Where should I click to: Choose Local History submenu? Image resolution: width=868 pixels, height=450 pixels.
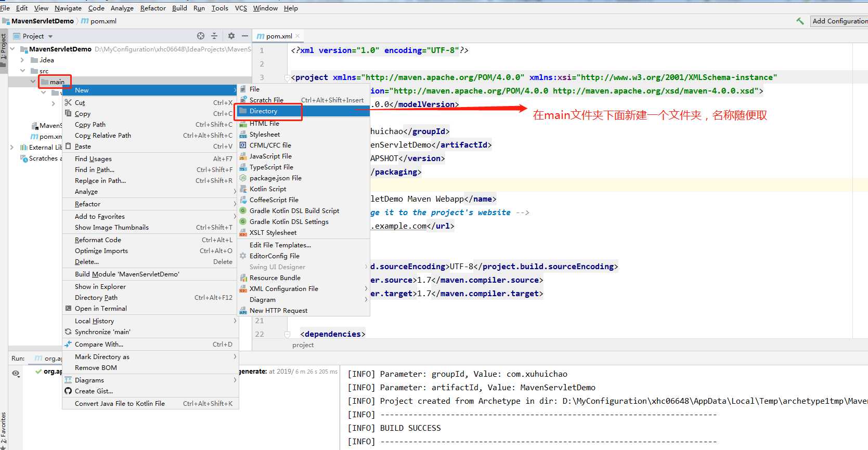click(x=150, y=321)
